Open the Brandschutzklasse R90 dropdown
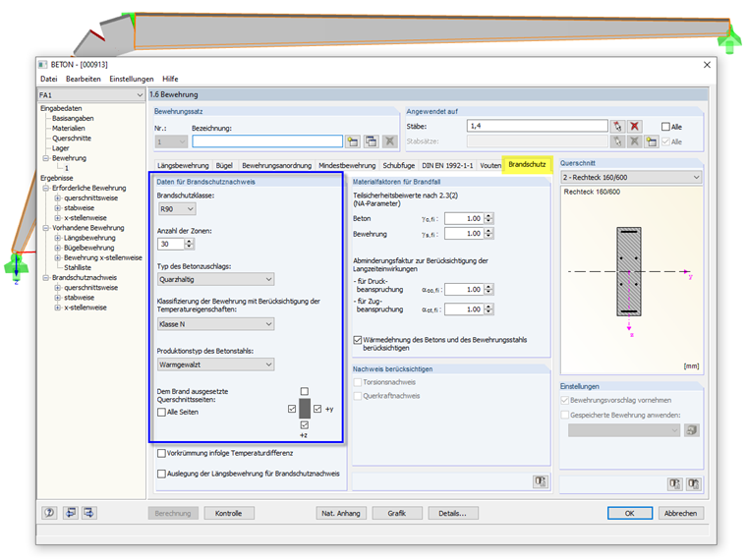This screenshot has width=747, height=560. pos(177,209)
